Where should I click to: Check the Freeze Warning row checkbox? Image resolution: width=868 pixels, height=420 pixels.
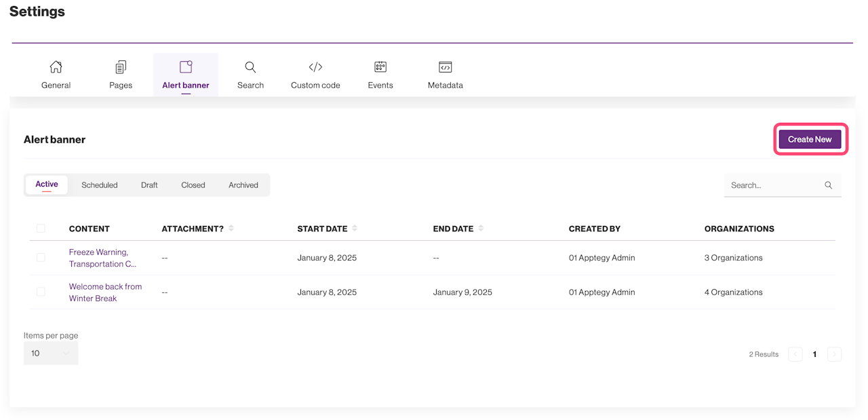tap(41, 258)
